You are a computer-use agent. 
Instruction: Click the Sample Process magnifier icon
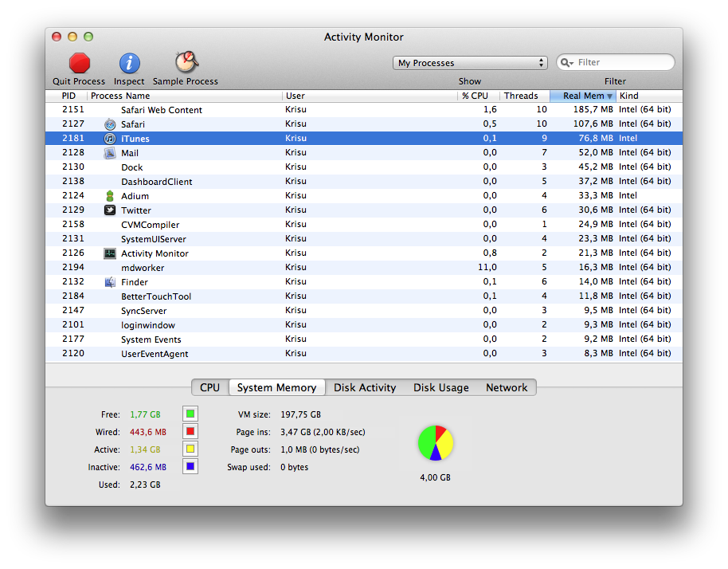click(x=186, y=62)
